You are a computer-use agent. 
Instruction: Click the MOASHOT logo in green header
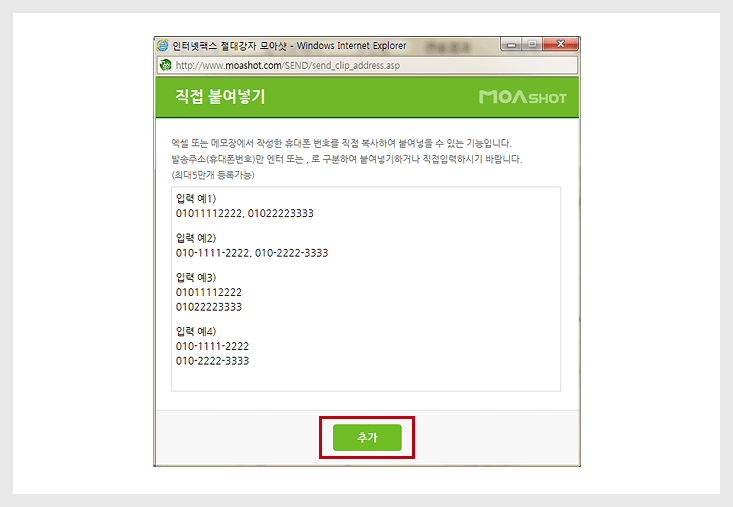pos(523,97)
